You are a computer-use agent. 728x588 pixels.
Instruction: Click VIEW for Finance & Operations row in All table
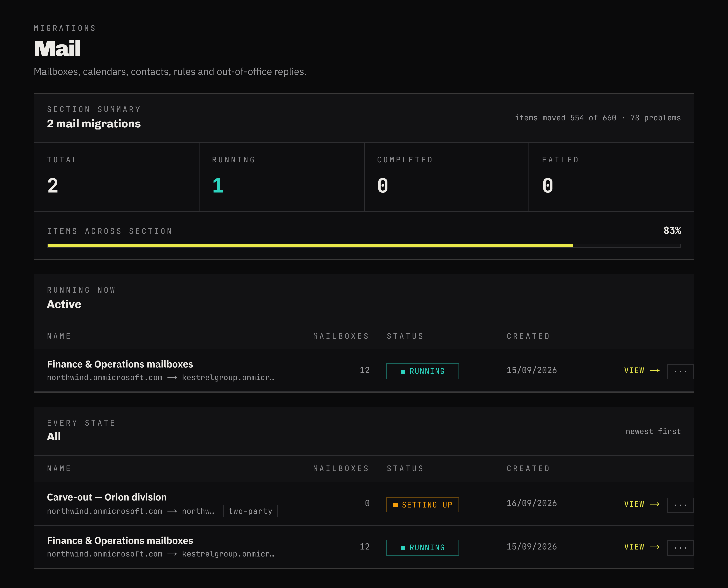pyautogui.click(x=642, y=547)
